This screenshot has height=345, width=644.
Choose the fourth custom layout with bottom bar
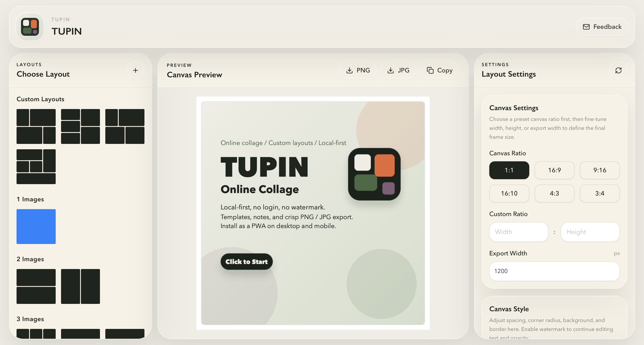click(36, 167)
